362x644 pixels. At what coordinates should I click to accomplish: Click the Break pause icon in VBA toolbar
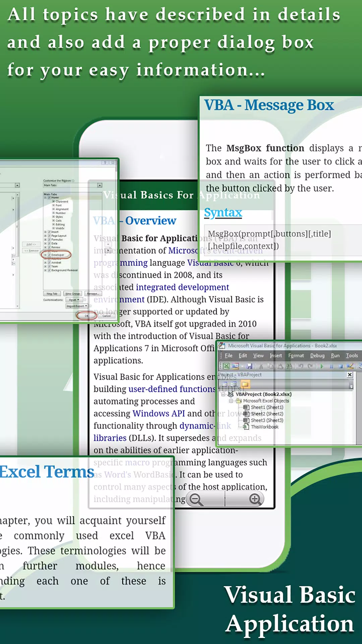[x=331, y=366]
